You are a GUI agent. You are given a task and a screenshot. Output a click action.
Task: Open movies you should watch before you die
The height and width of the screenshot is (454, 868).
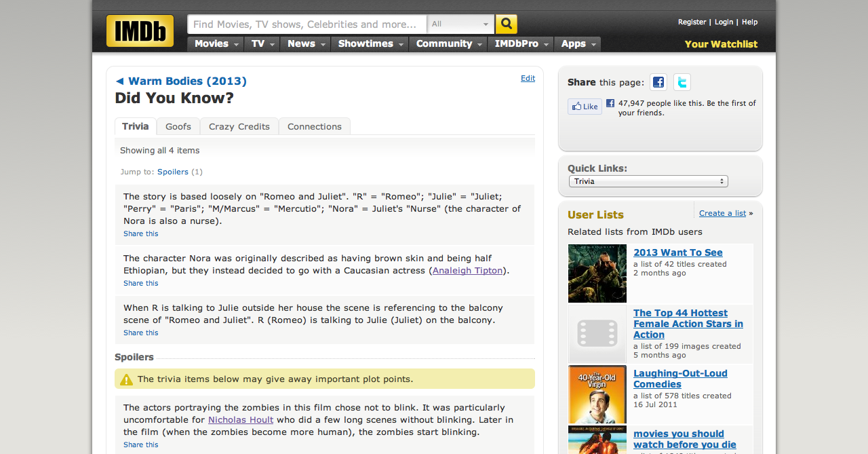tap(685, 439)
